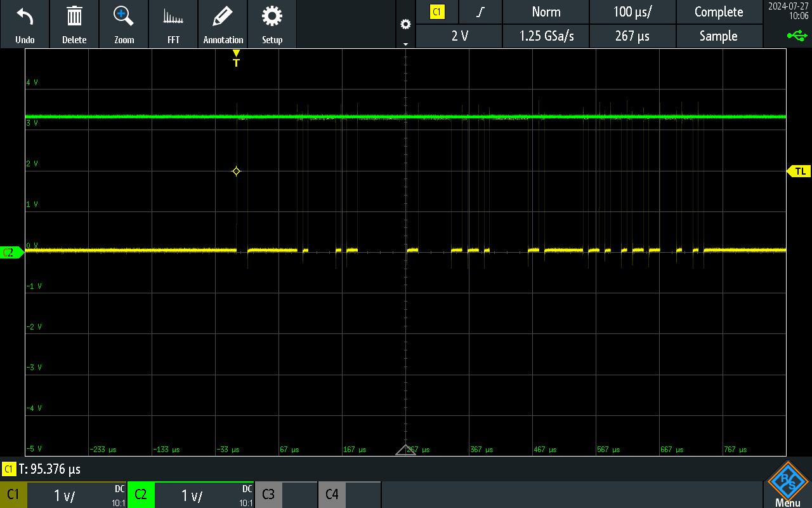Toggle channel C2 off
The height and width of the screenshot is (508, 812).
coord(141,494)
